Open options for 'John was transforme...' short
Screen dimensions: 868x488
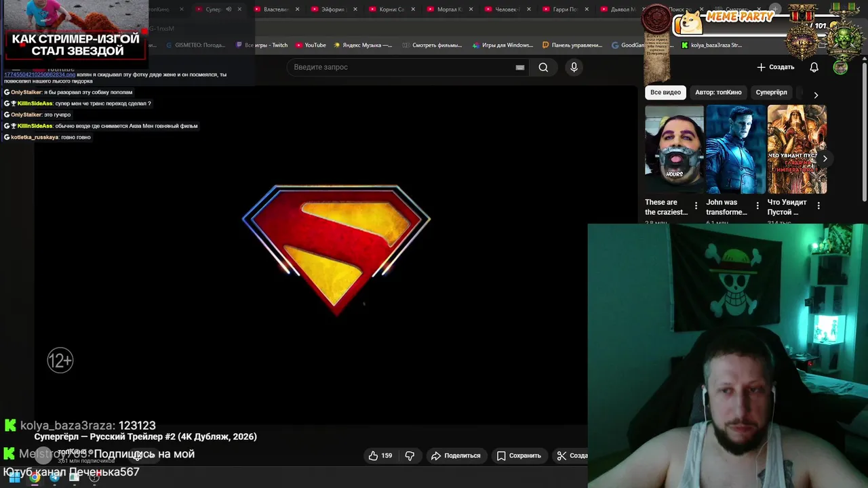pos(757,205)
